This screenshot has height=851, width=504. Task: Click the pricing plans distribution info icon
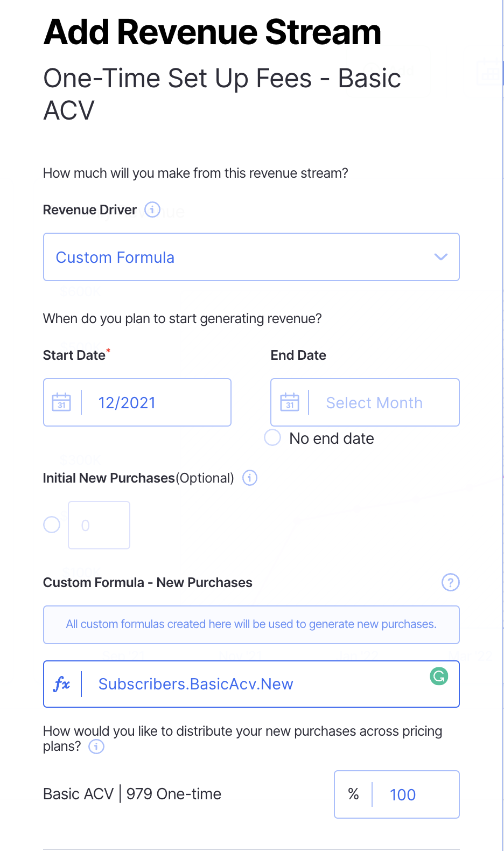[x=96, y=747]
